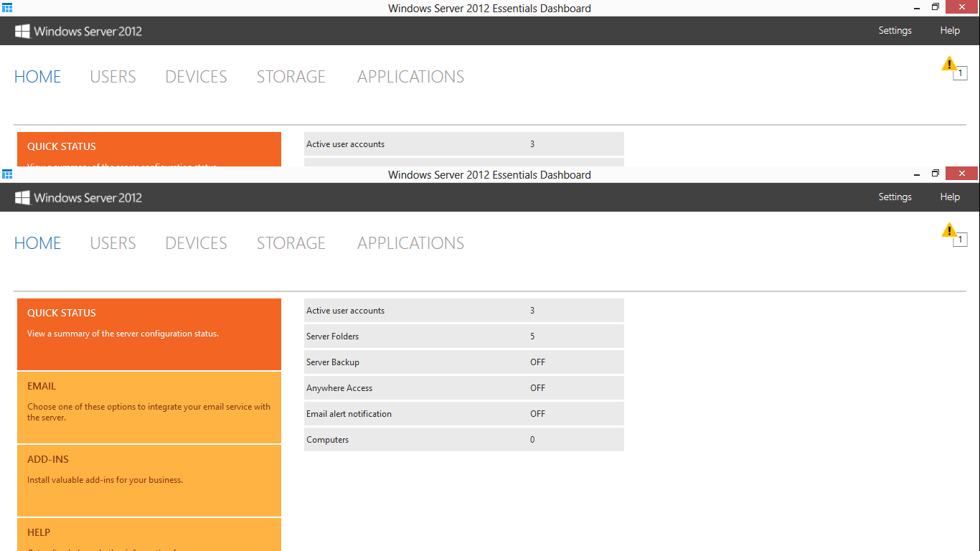980x551 pixels.
Task: Minimize the front Dashboard window
Action: pos(917,174)
